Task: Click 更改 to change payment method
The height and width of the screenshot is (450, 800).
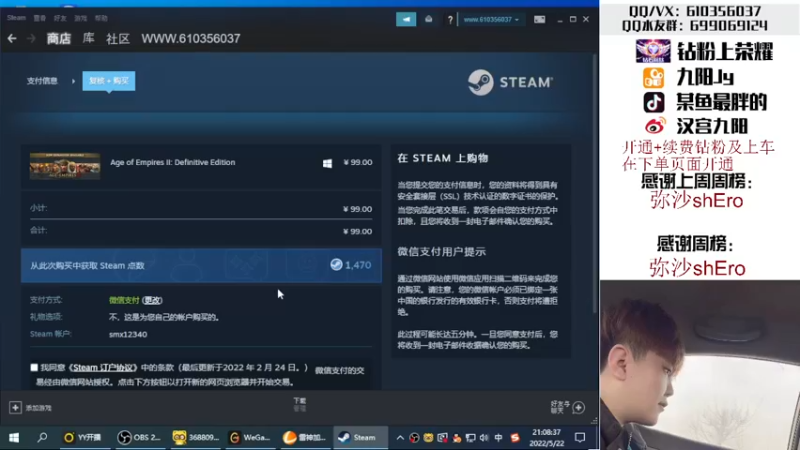Action: [152, 301]
